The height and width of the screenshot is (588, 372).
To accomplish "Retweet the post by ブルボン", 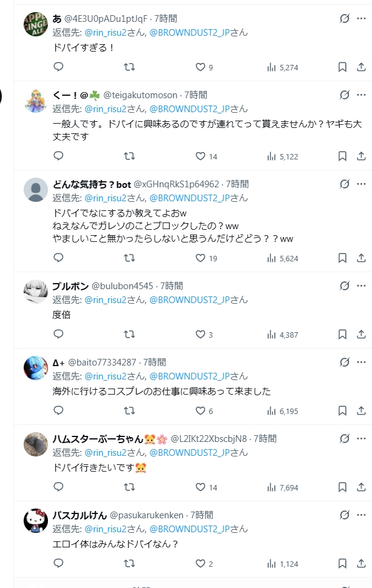I will [129, 334].
